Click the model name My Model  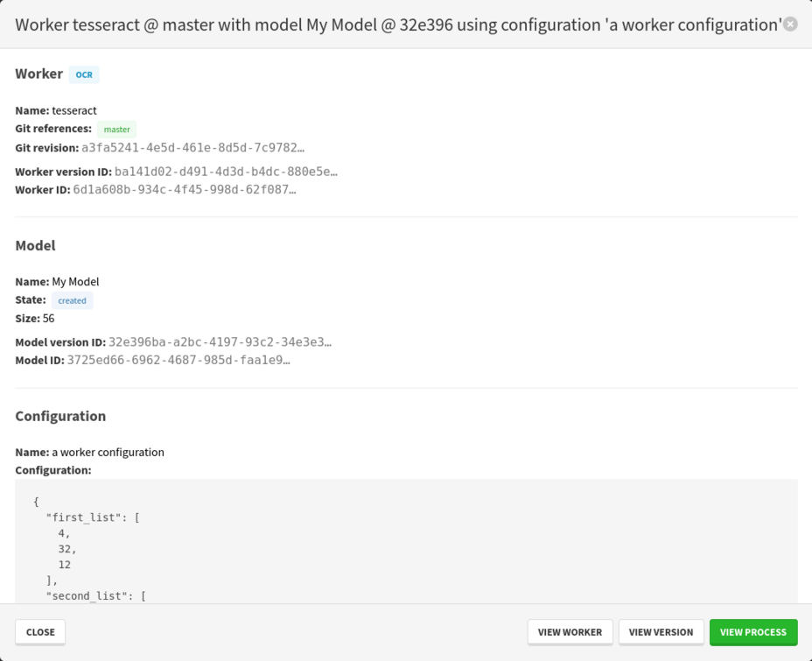coord(75,282)
